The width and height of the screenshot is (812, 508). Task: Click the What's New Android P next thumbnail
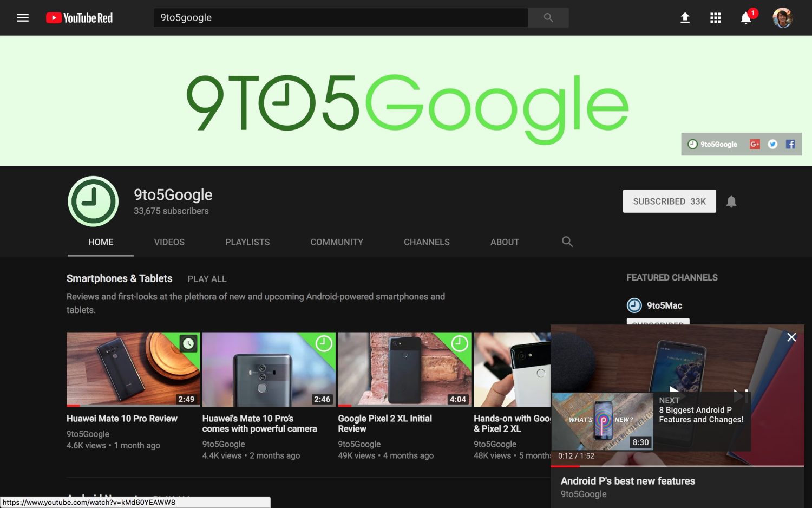pos(603,421)
